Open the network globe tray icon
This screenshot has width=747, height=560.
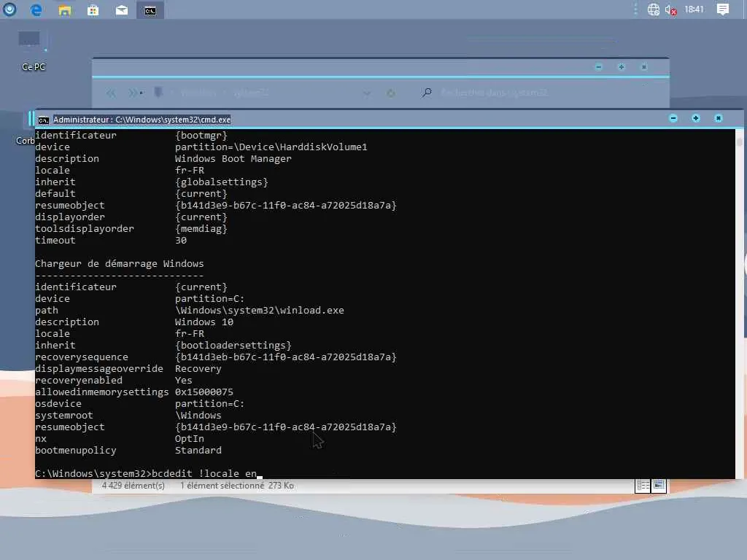[653, 9]
